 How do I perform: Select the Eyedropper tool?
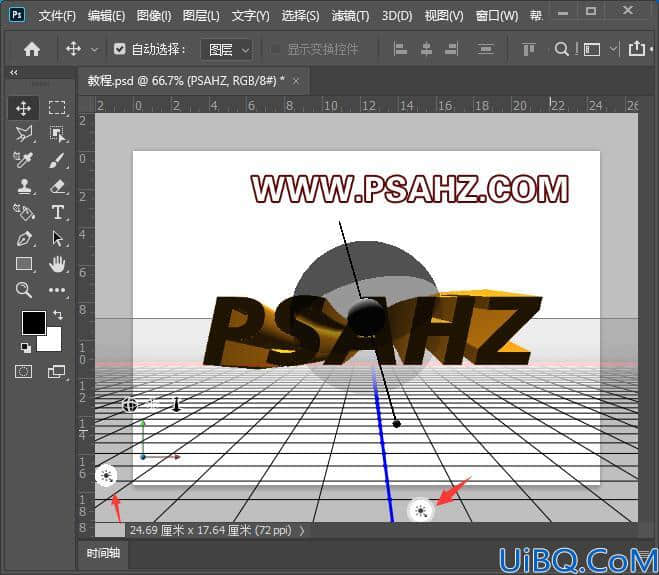click(x=24, y=160)
